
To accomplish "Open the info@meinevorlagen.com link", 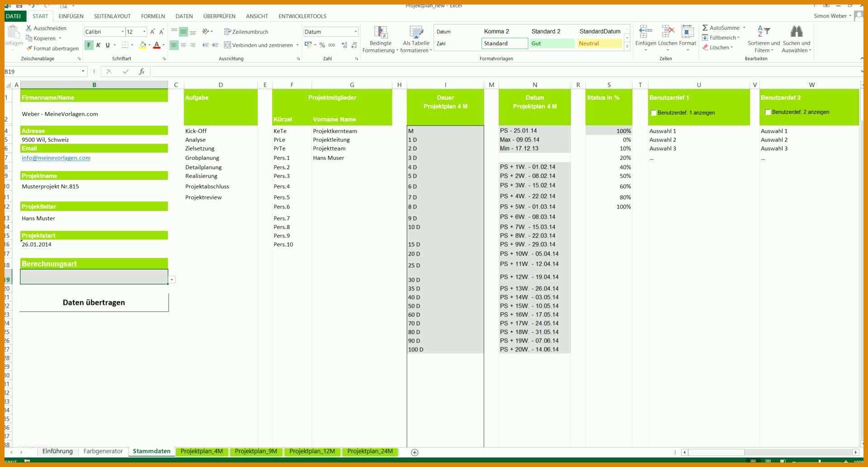I will tap(56, 158).
